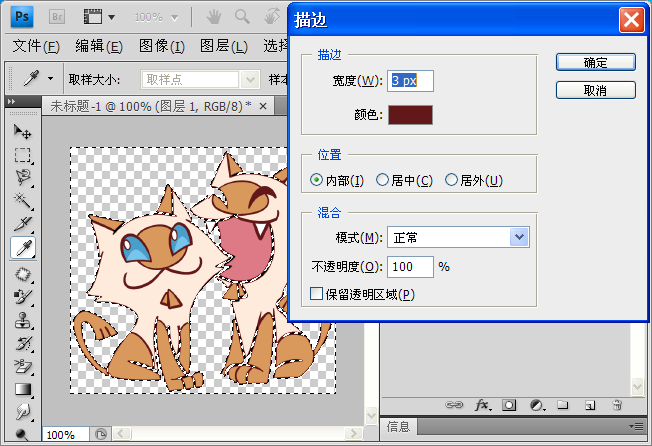Image resolution: width=652 pixels, height=446 pixels.
Task: Select the Polygonal Lasso tool
Action: coord(22,177)
